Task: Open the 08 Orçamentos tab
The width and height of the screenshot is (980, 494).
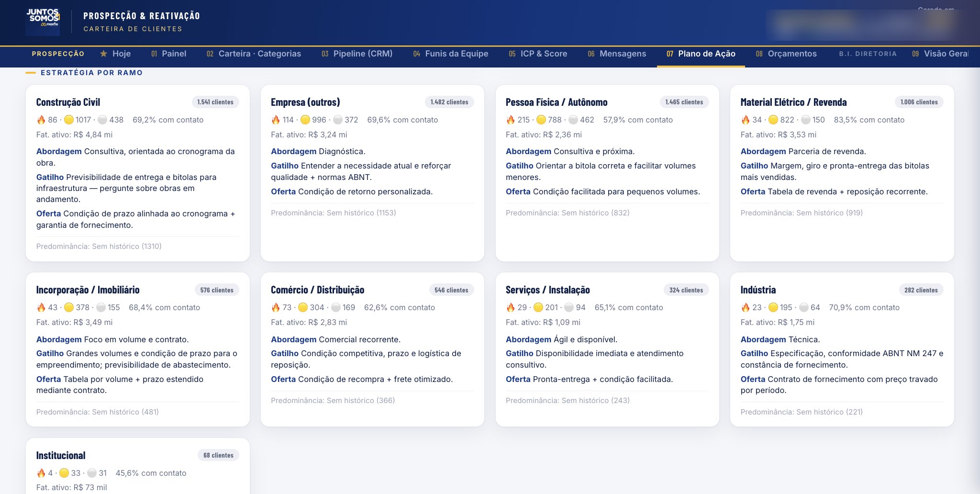Action: (x=786, y=54)
